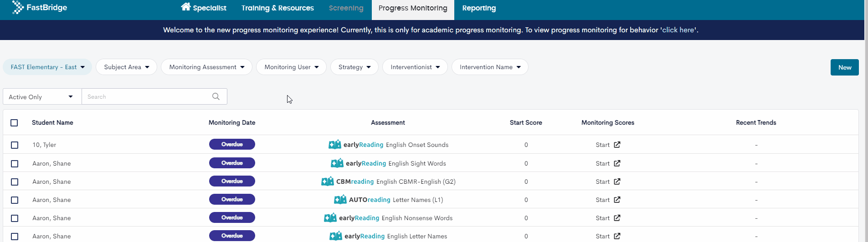Click CBMreading assessment icon

coord(328,181)
